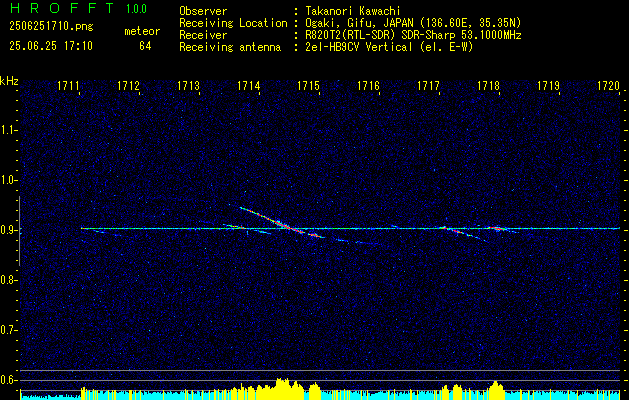Click the 1719 time axis label

coord(548,86)
